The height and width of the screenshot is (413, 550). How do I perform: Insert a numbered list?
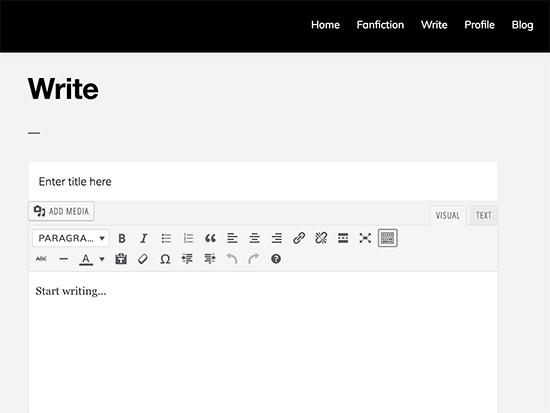[188, 238]
